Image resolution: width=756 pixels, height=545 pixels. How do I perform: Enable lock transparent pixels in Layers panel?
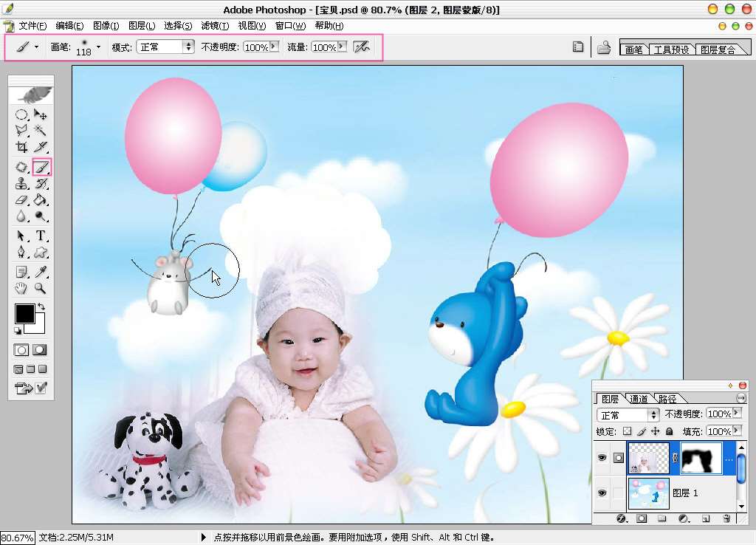coord(627,431)
